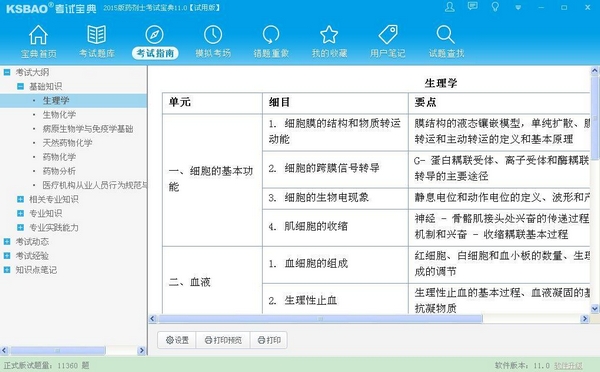
Task: Select 天然药物化学 in the tree
Action: point(67,143)
